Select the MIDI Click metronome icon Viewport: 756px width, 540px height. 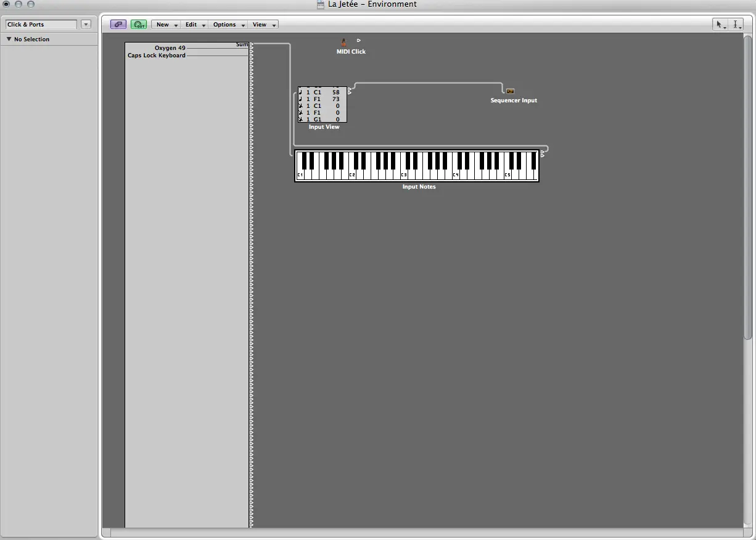344,43
